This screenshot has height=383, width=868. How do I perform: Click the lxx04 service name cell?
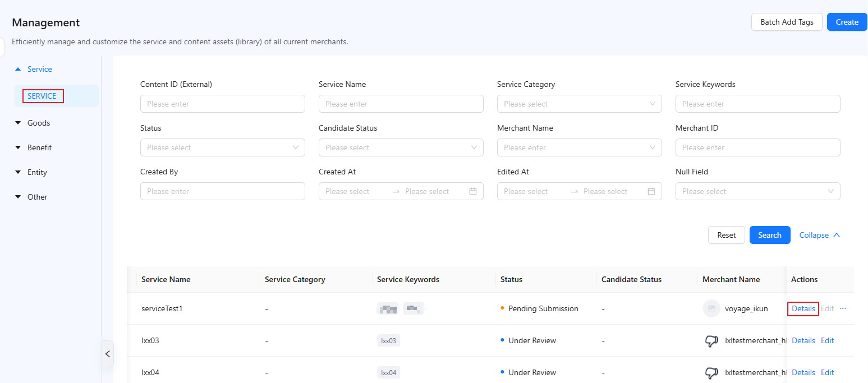pos(150,372)
